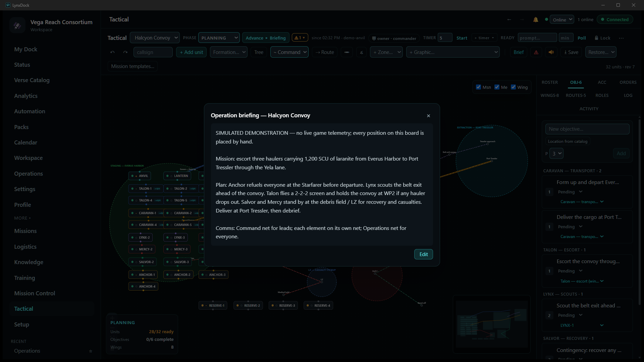Click the Poll button
Screen dimensions: 644x362
582,38
